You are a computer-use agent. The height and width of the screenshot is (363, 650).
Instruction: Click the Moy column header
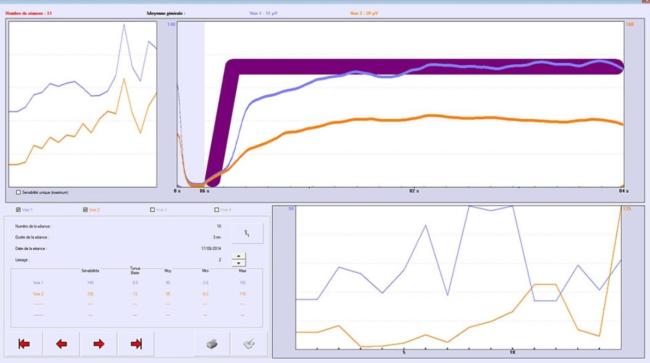pyautogui.click(x=168, y=271)
